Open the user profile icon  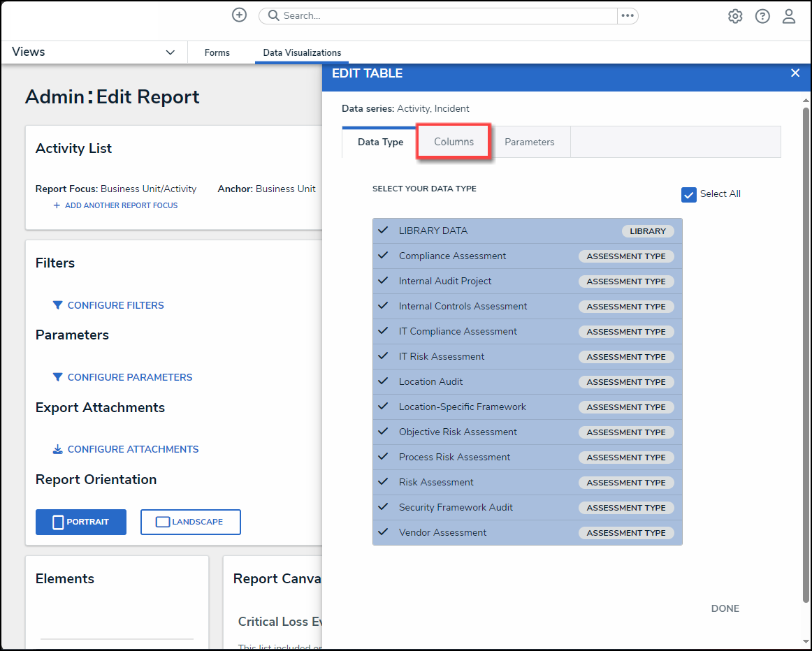pos(789,16)
